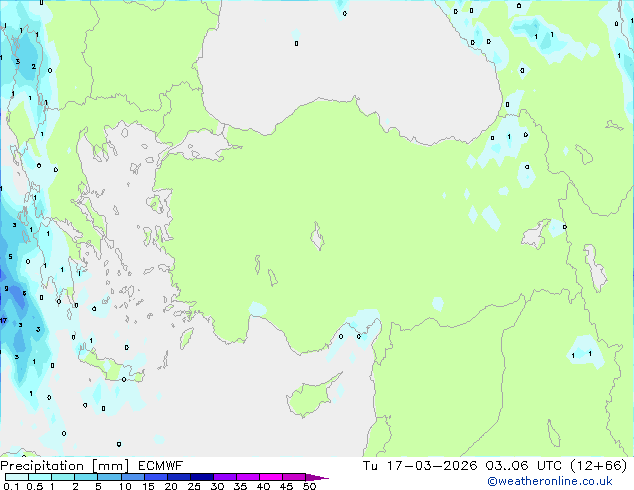Click the '03..06 UTC' time label
634x490 pixels.
[524, 466]
